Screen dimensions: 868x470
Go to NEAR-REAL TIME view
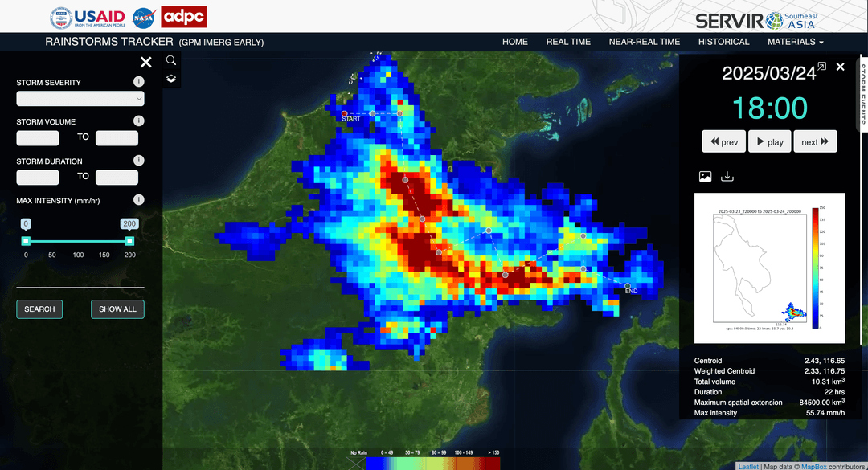[x=645, y=42]
